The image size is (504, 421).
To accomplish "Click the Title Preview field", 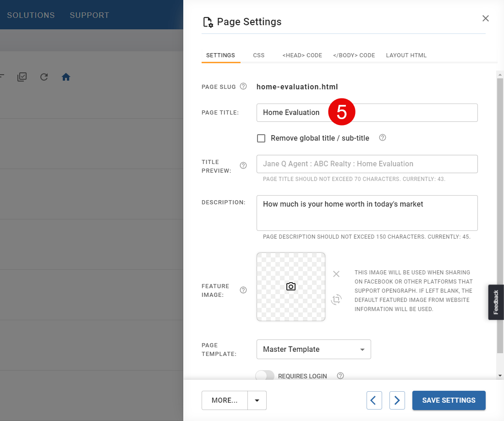I will coord(367,164).
